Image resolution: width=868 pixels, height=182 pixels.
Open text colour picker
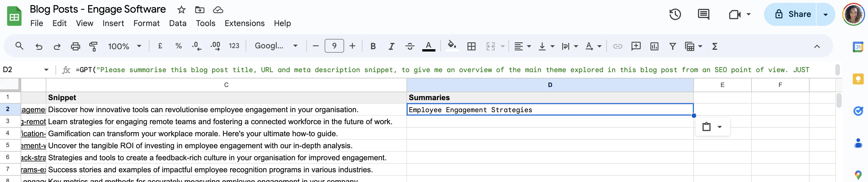click(x=429, y=46)
